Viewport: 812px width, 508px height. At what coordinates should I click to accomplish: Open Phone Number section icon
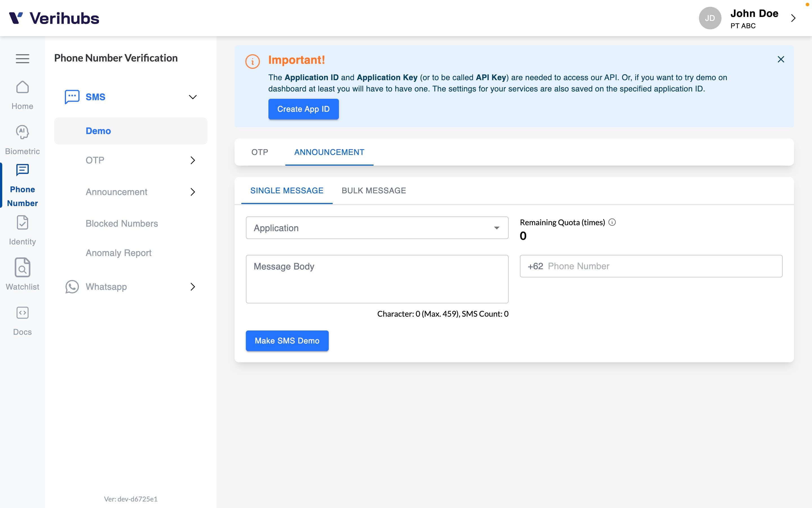point(23,170)
